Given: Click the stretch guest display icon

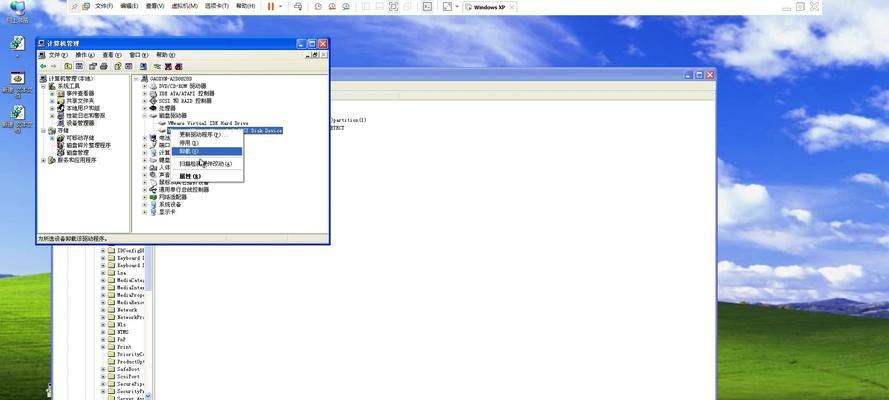Looking at the screenshot, I should click(x=447, y=6).
